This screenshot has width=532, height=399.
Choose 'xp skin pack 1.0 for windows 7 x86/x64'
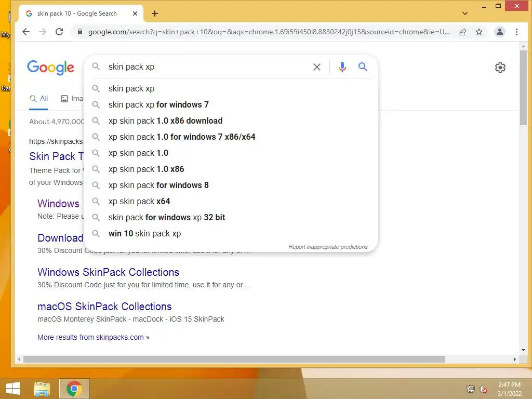click(x=231, y=137)
